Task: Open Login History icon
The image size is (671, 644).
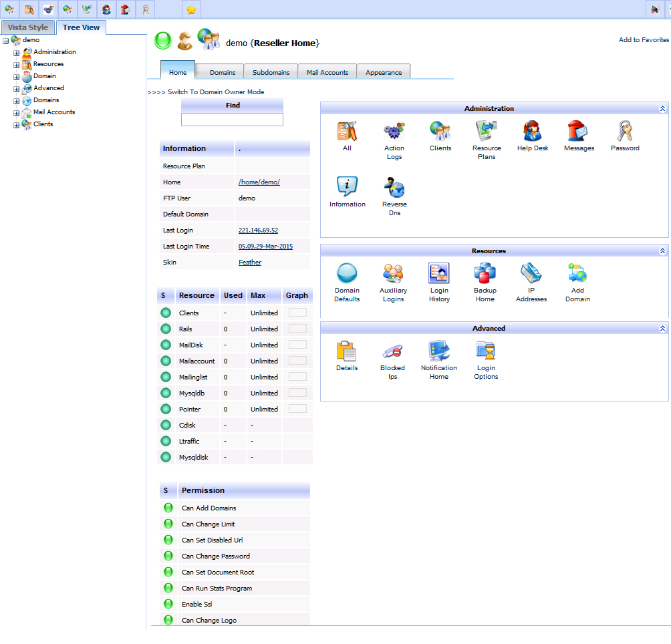Action: point(439,273)
